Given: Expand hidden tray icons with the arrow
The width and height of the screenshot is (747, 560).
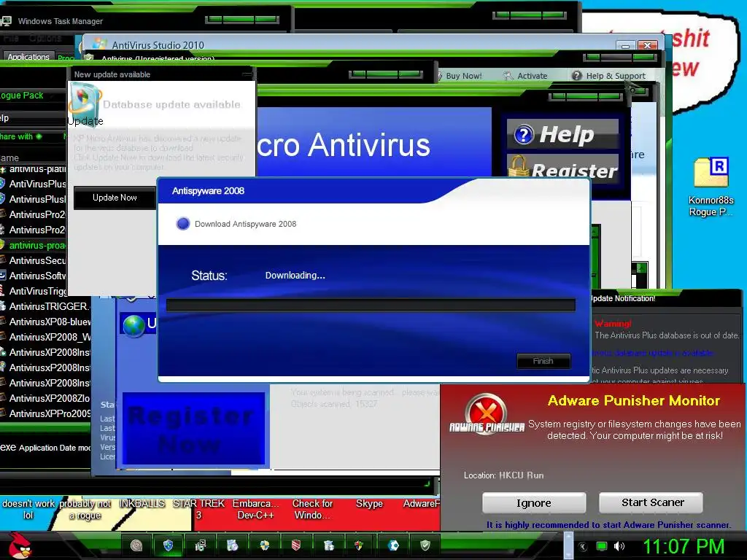Looking at the screenshot, I should (x=583, y=547).
